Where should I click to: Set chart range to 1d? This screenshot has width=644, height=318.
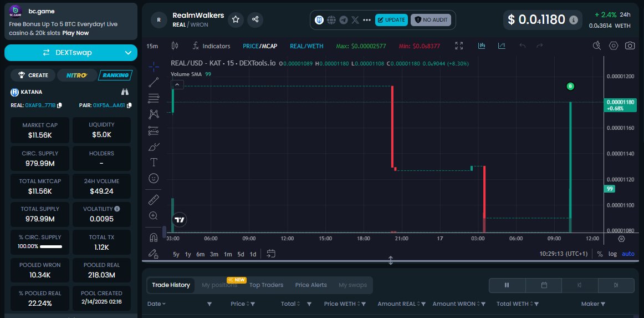click(253, 254)
